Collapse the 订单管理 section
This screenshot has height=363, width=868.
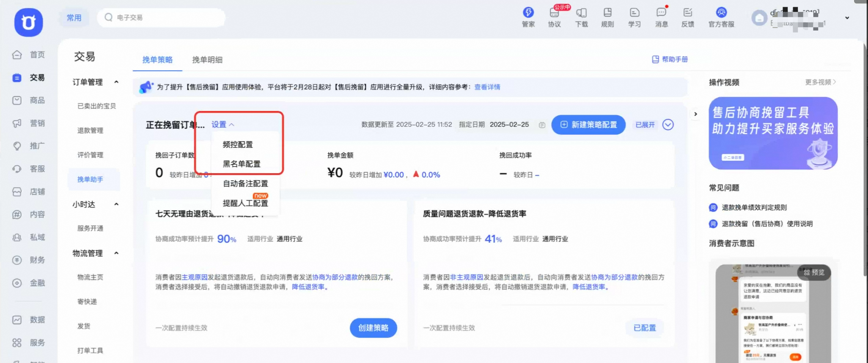tap(116, 82)
